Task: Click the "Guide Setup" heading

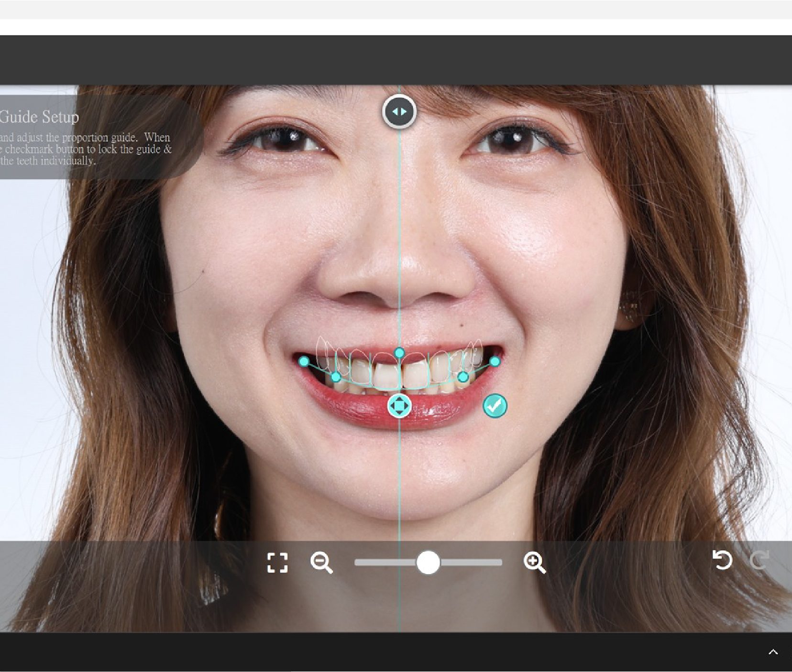Action: pyautogui.click(x=39, y=117)
